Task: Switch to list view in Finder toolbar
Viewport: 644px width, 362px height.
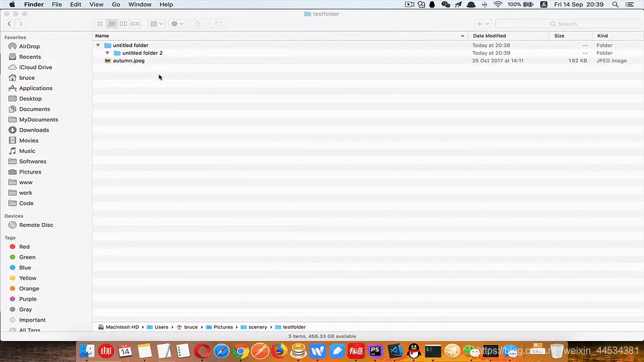Action: coord(112,24)
